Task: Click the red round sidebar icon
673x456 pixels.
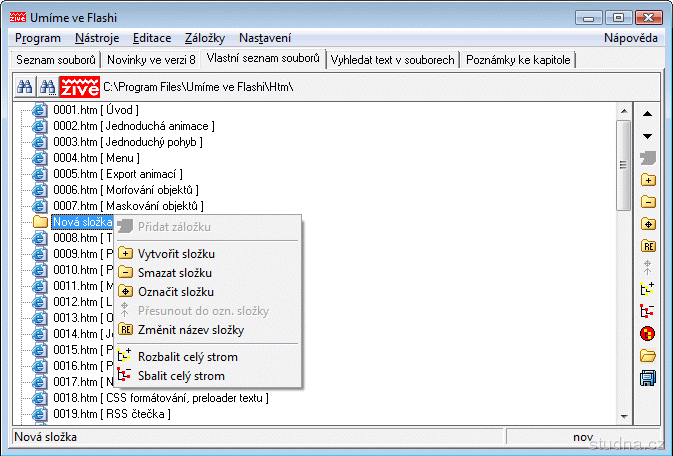Action: 647,333
